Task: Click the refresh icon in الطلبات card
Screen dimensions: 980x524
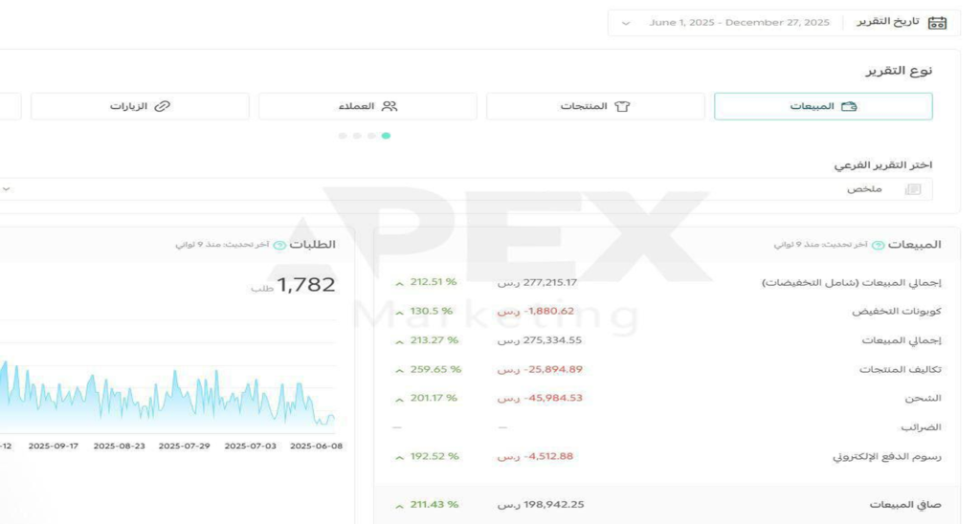Action: pyautogui.click(x=279, y=245)
